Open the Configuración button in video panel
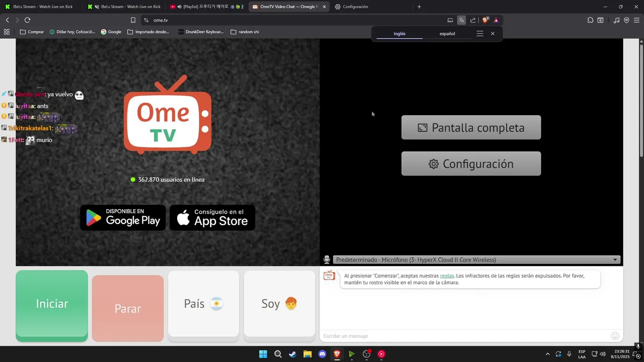Viewport: 644px width, 362px height. (471, 164)
